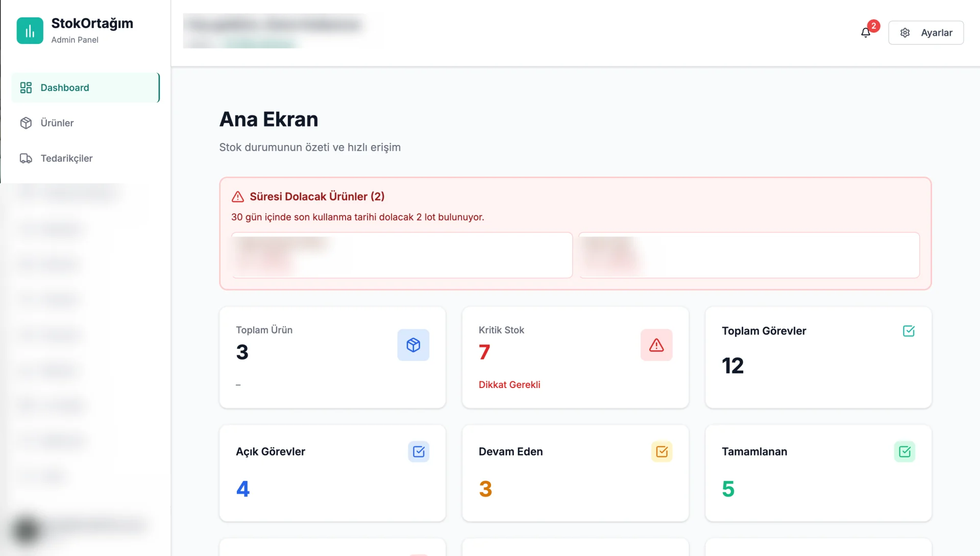Screen dimensions: 980x556
Task: Click the blue box icon on Toplam Ürün
Action: click(413, 345)
